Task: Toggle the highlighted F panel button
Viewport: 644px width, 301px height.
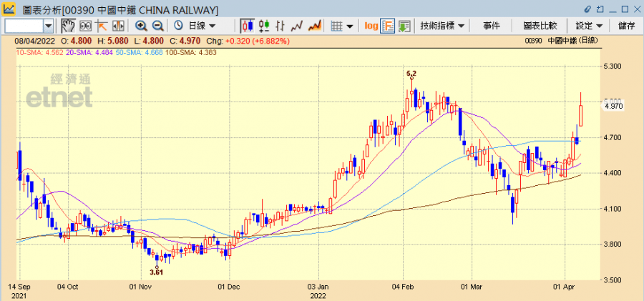Action: click(x=388, y=26)
